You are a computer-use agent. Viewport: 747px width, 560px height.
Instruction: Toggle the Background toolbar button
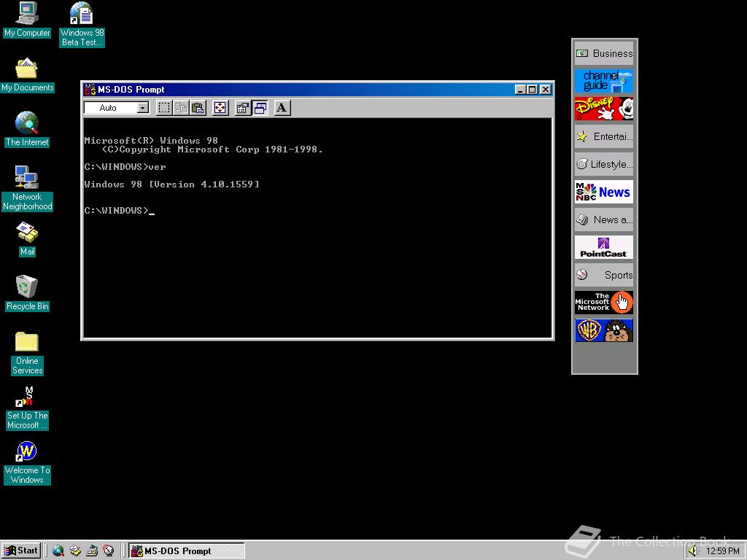click(x=260, y=108)
